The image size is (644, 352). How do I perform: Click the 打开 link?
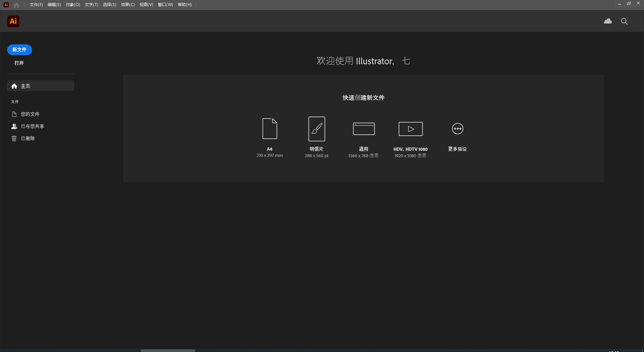click(19, 63)
